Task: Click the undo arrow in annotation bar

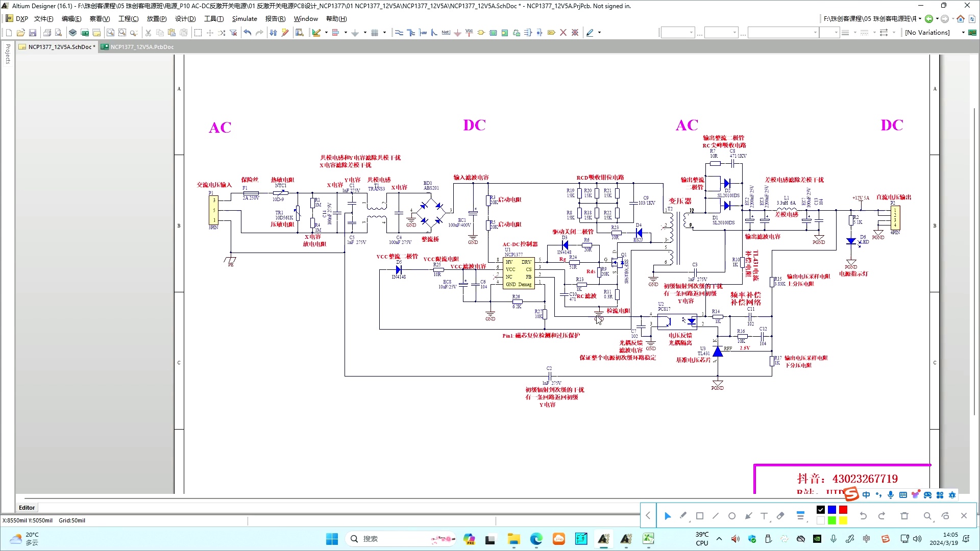Action: (863, 516)
